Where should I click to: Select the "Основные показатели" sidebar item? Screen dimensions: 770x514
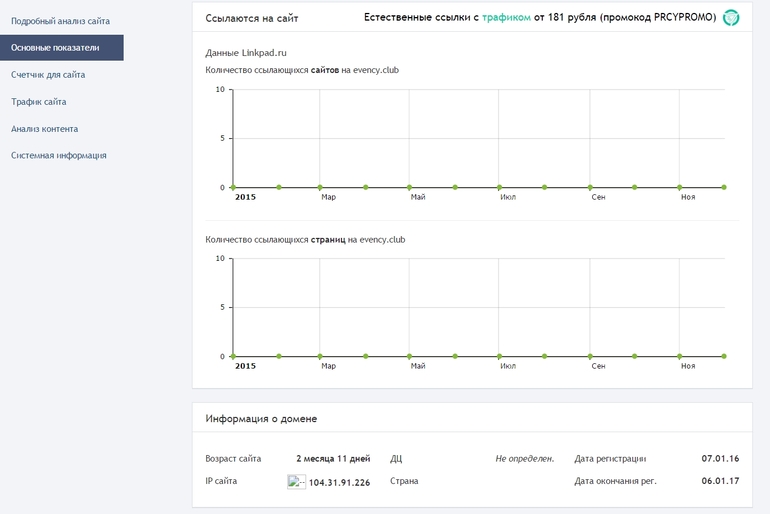[x=55, y=47]
